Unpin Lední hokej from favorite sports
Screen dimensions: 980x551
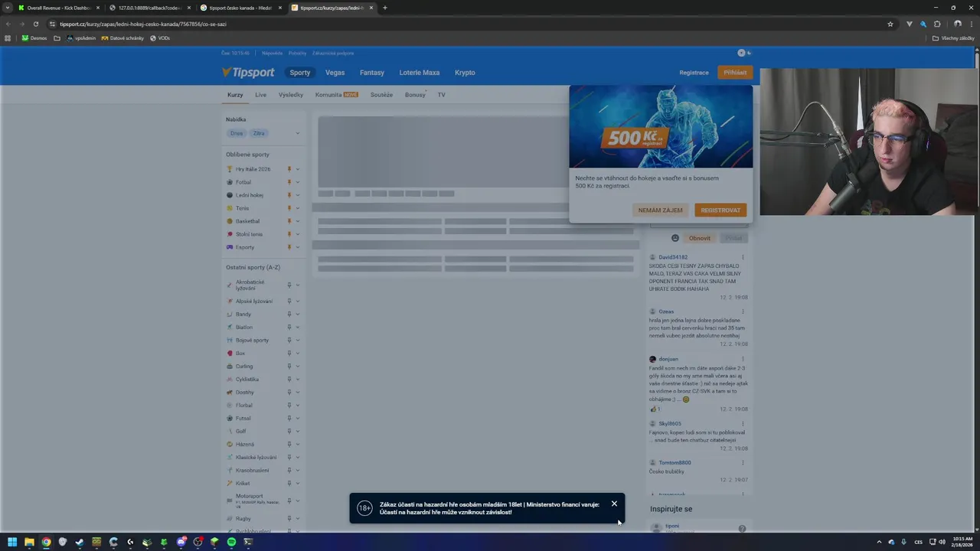pyautogui.click(x=289, y=195)
